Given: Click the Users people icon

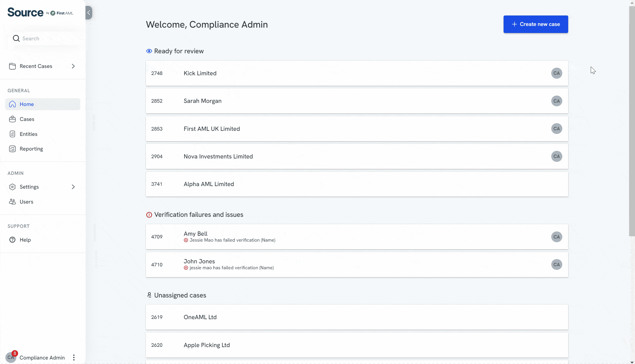Looking at the screenshot, I should tap(12, 202).
